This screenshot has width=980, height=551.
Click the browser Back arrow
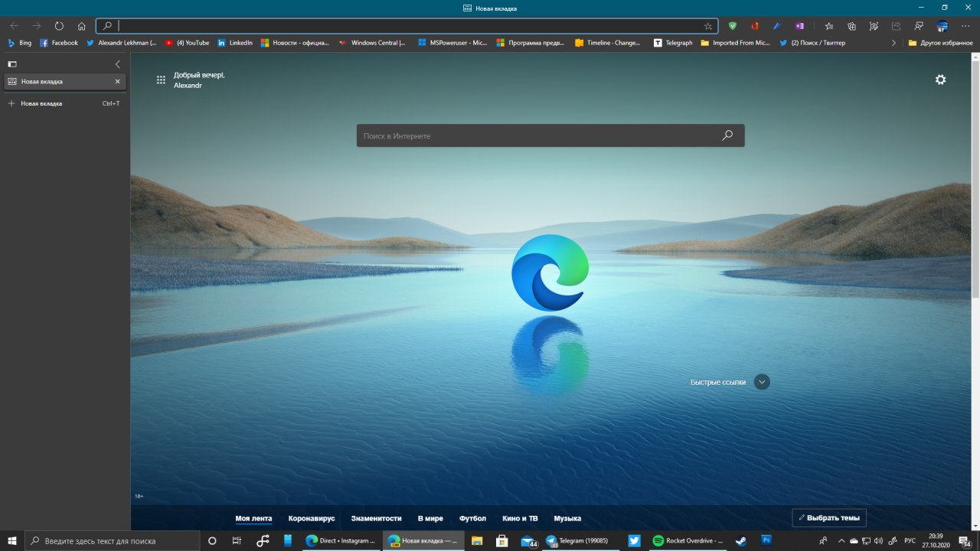tap(14, 25)
